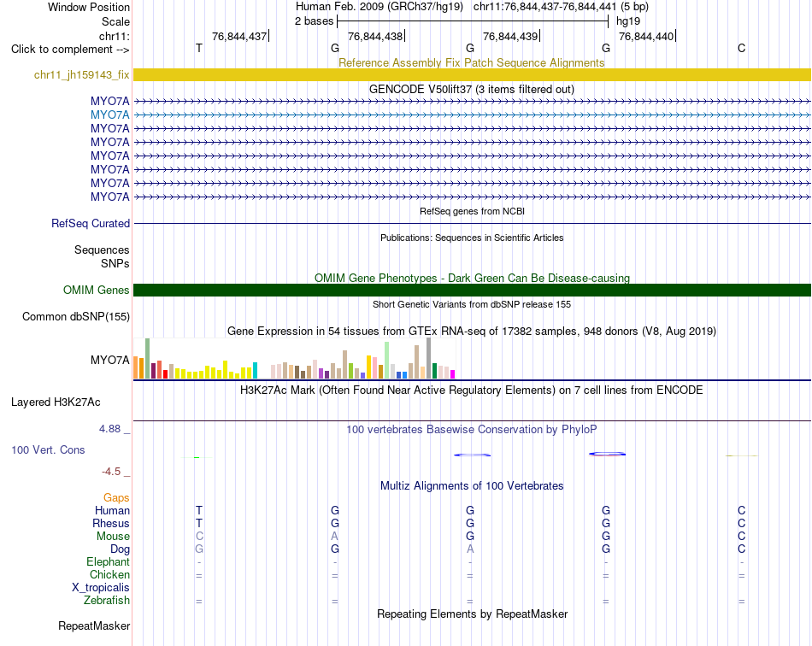Viewport: 812px width, 646px height.
Task: Click T base in complement row
Action: pos(199,48)
